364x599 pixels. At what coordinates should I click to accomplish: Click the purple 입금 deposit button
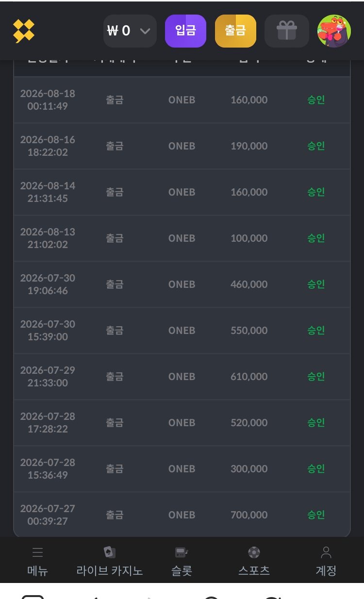[x=185, y=31]
